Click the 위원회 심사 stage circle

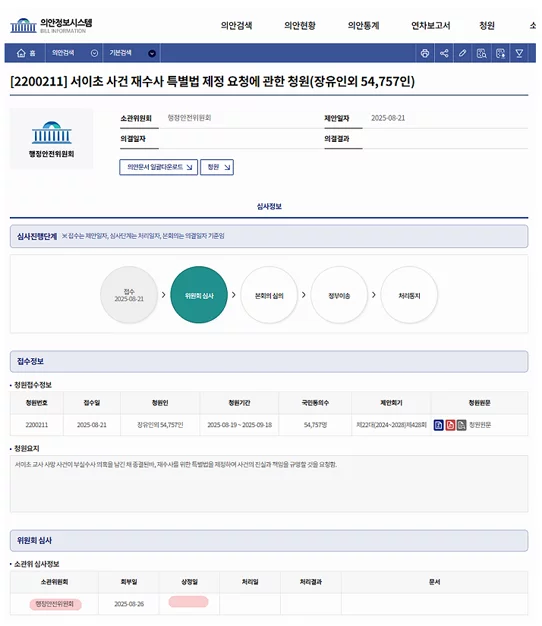[199, 295]
